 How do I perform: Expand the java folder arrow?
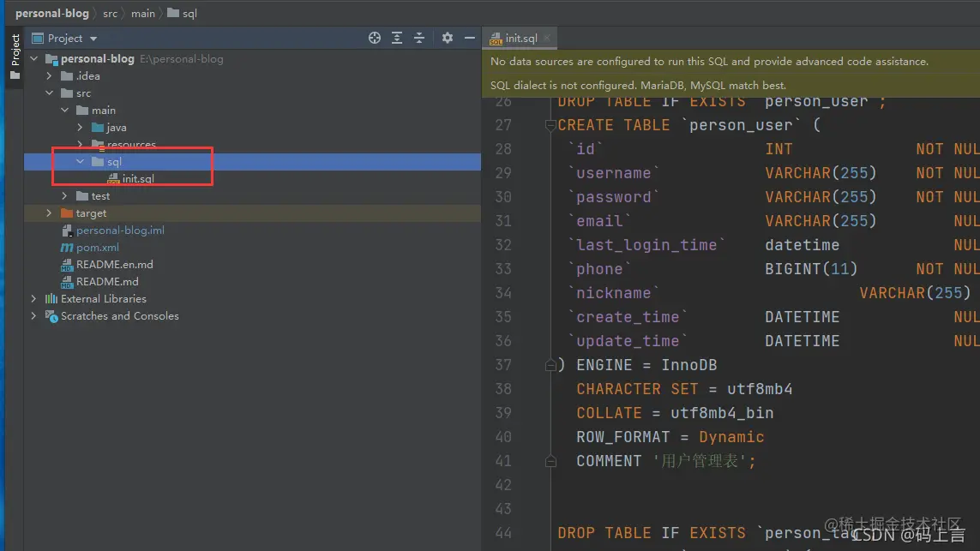point(80,128)
